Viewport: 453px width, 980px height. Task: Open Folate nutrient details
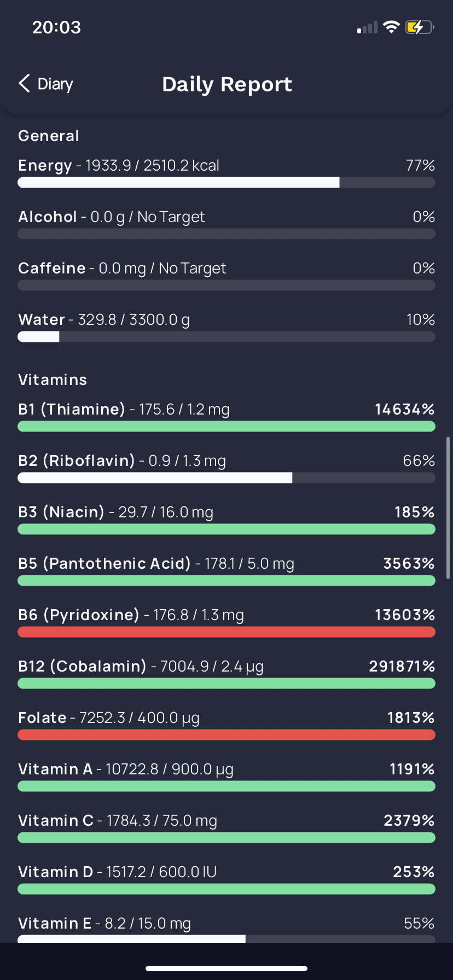(x=226, y=725)
